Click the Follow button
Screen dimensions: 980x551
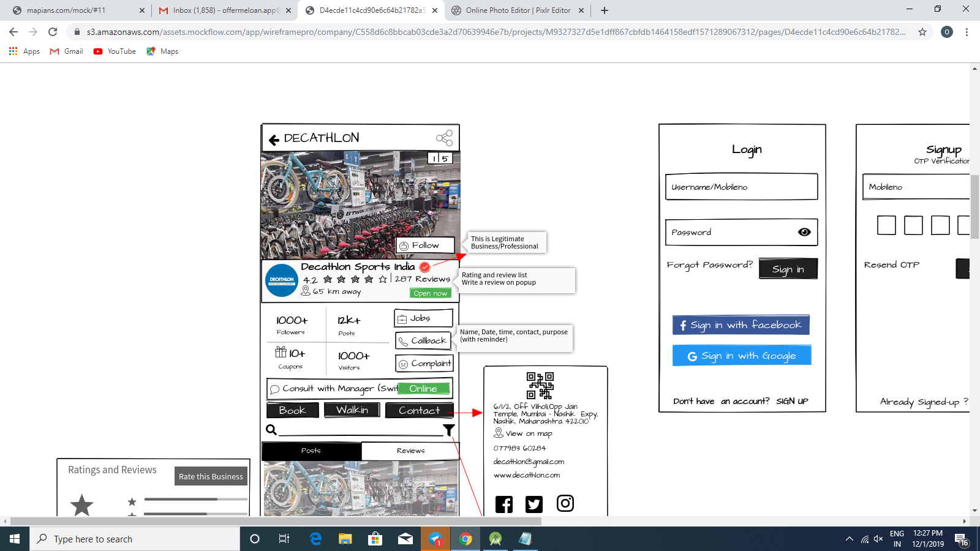425,246
